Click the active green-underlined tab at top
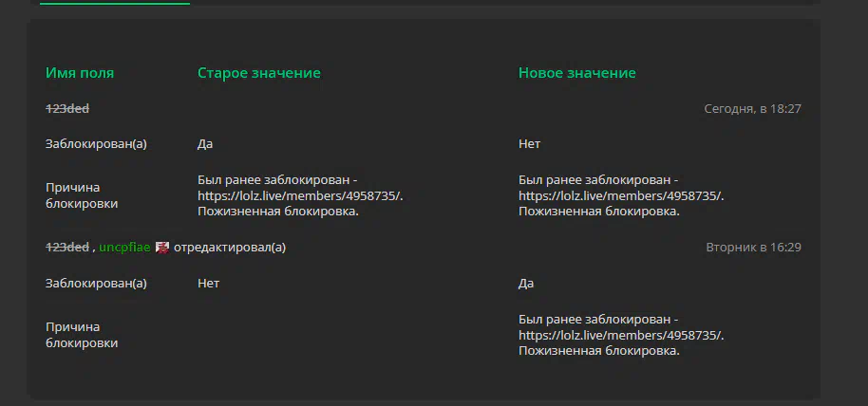The width and height of the screenshot is (868, 406). click(115, 3)
